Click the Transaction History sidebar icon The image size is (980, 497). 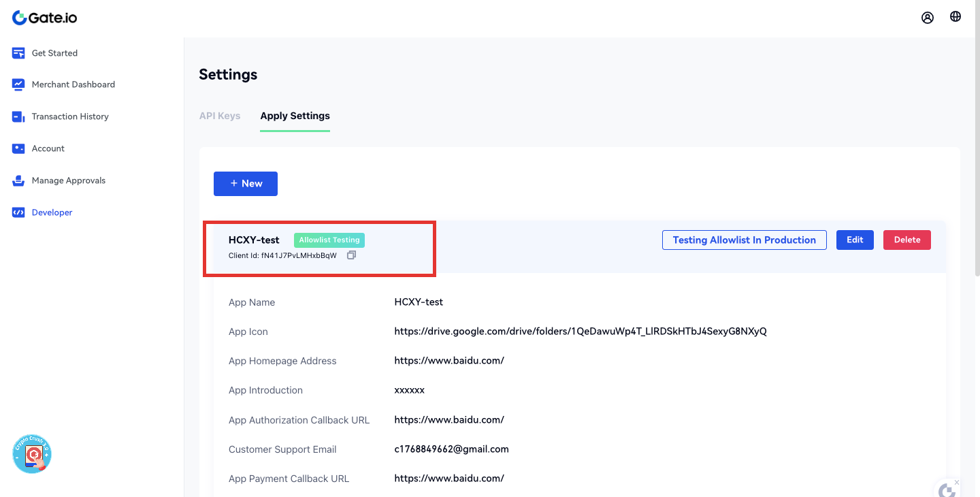point(18,116)
